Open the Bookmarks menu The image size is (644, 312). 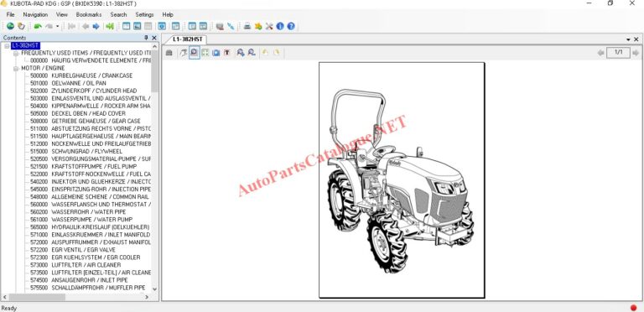[x=89, y=14]
